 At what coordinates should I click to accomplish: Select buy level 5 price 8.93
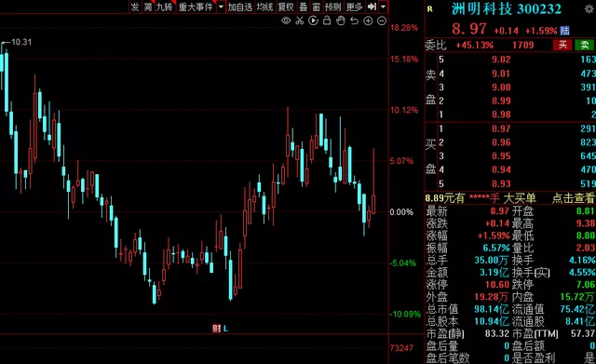[501, 184]
